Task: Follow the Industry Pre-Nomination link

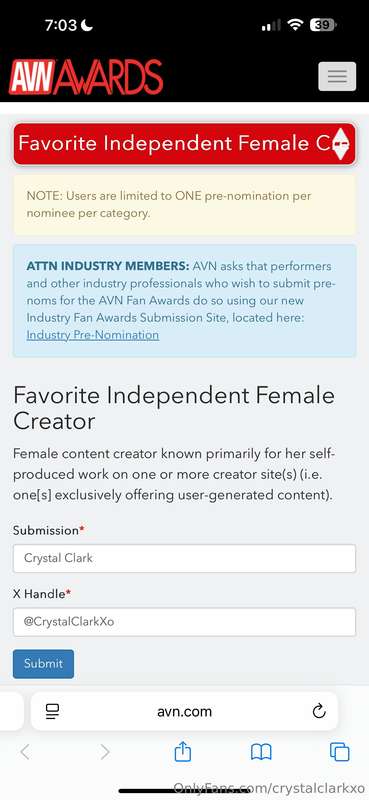Action: tap(92, 335)
